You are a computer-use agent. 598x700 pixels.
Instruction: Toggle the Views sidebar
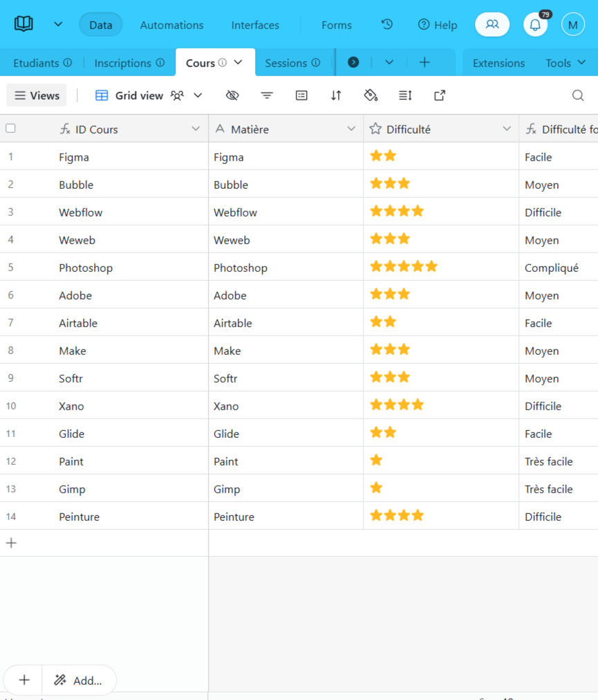[x=37, y=95]
